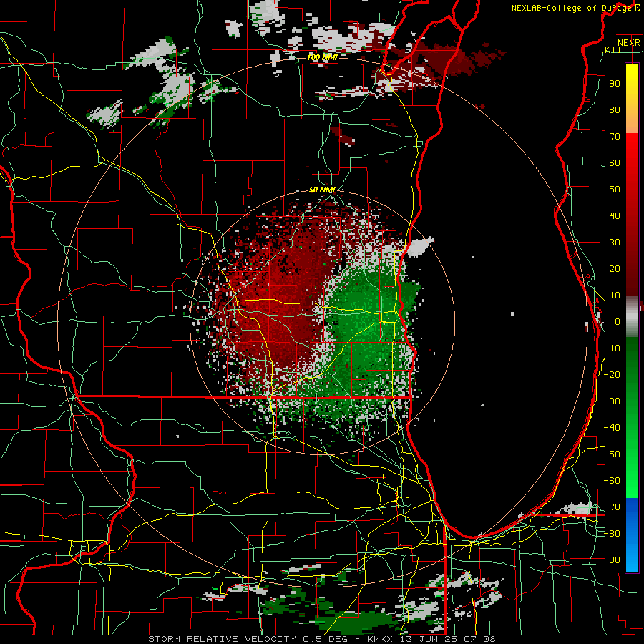Click the 07:08 timestamp in the caption
Viewport: 644px width, 644px height.
(479, 639)
